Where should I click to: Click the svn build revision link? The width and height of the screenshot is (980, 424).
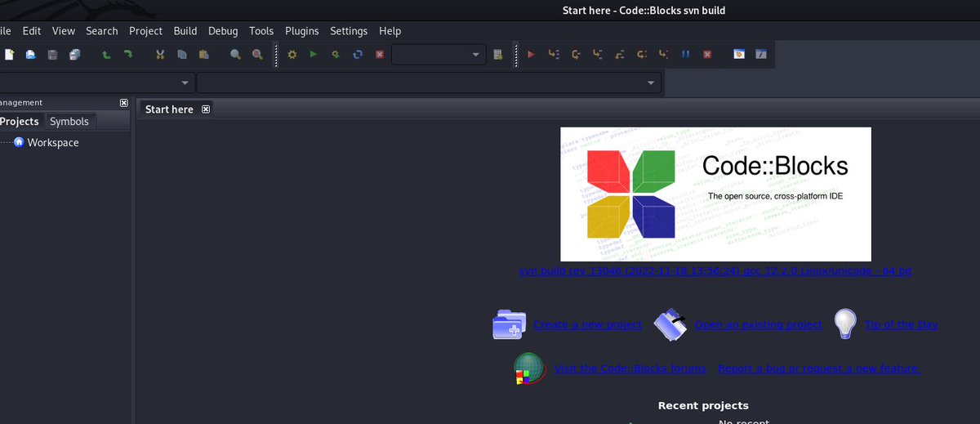click(x=715, y=270)
